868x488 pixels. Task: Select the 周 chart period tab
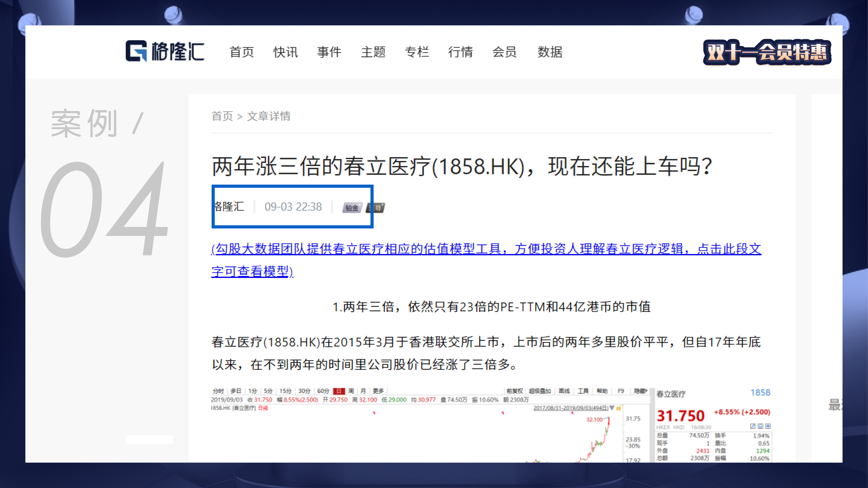tap(351, 391)
